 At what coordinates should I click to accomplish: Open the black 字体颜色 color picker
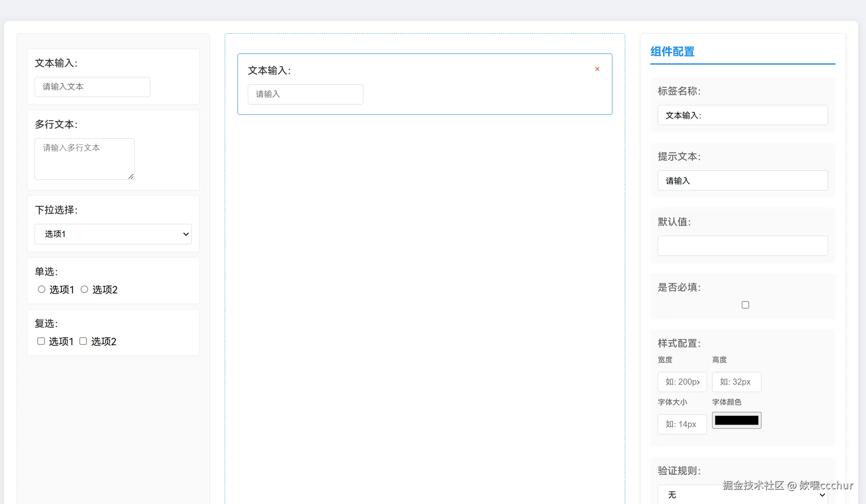pos(736,420)
